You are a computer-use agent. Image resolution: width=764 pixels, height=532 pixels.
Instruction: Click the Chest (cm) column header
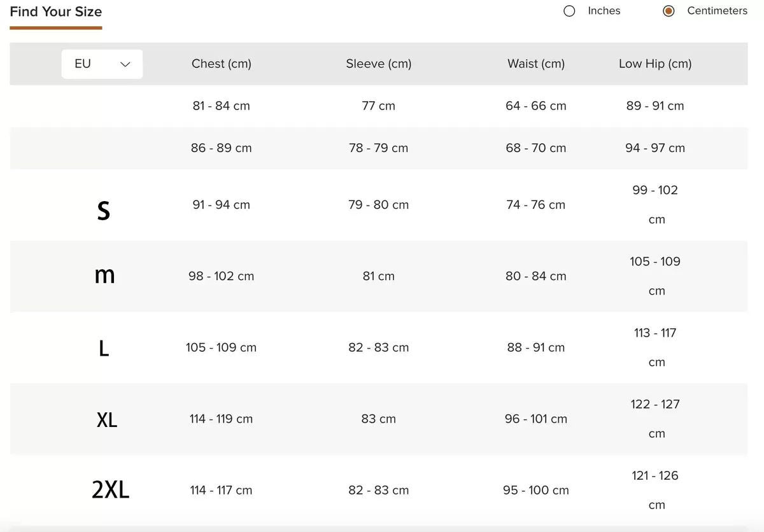pyautogui.click(x=221, y=64)
